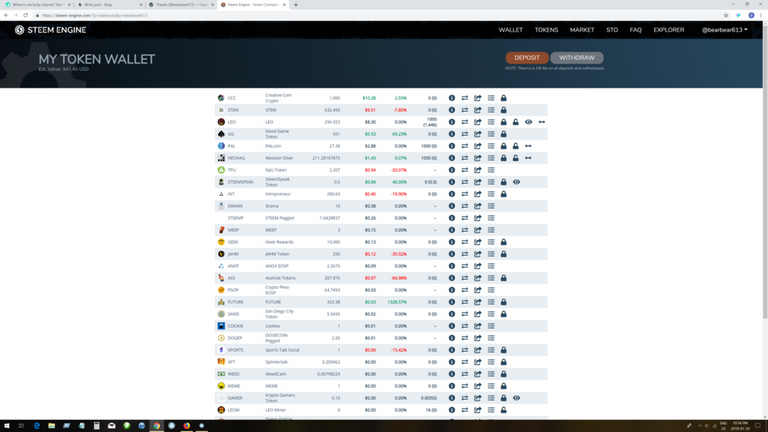Open the WALLET menu item

(510, 30)
